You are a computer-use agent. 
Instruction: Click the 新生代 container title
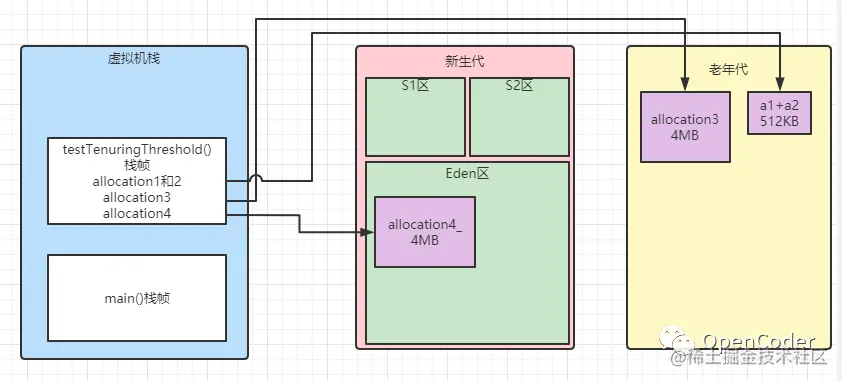click(x=464, y=62)
